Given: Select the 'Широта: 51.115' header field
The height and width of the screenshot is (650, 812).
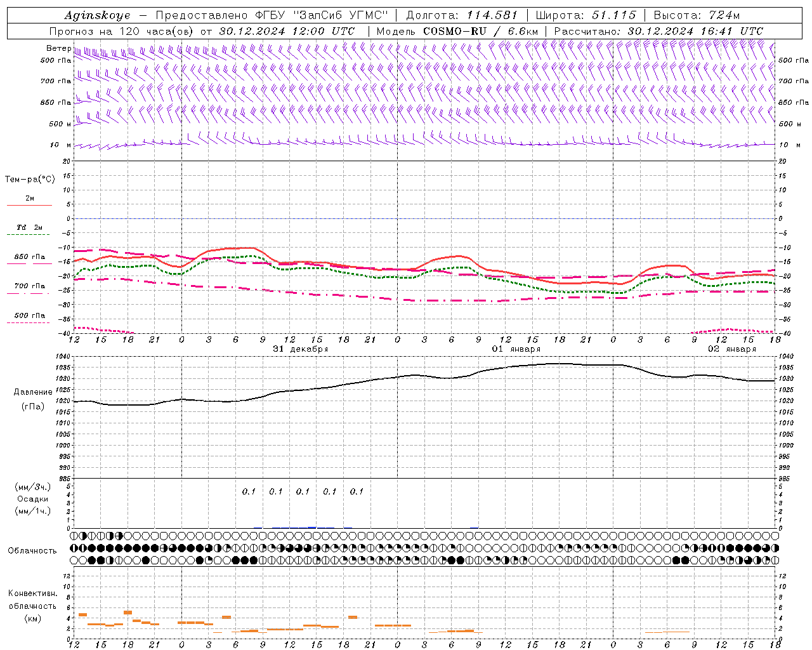Looking at the screenshot, I should (x=586, y=15).
